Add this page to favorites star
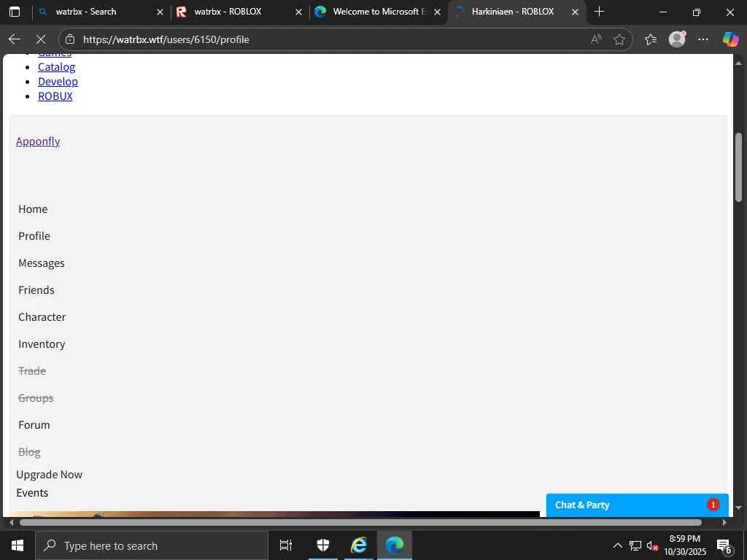Viewport: 747px width, 560px height. (x=619, y=39)
